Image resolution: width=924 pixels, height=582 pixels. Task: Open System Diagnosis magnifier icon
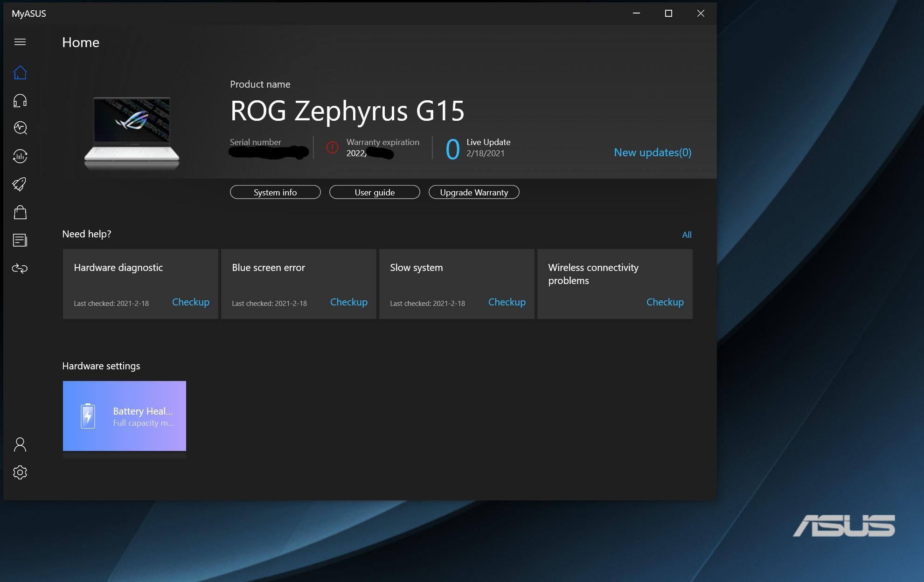(20, 128)
